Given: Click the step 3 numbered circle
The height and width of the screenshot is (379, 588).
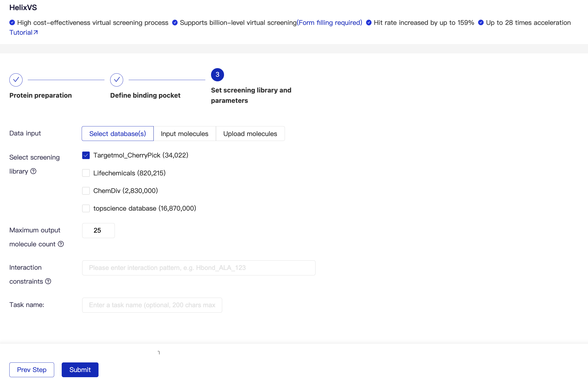Looking at the screenshot, I should pos(218,75).
